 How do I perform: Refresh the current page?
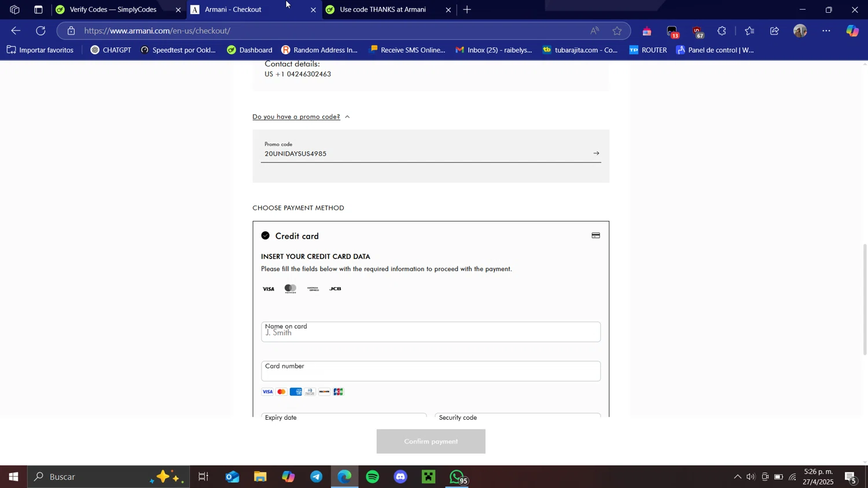41,31
